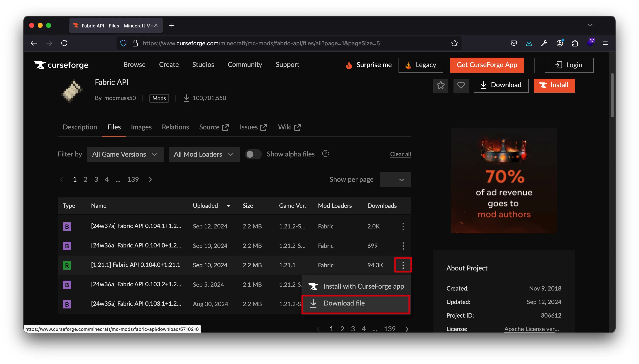The height and width of the screenshot is (364, 639).
Task: Select Download file menu entry
Action: pos(355,303)
